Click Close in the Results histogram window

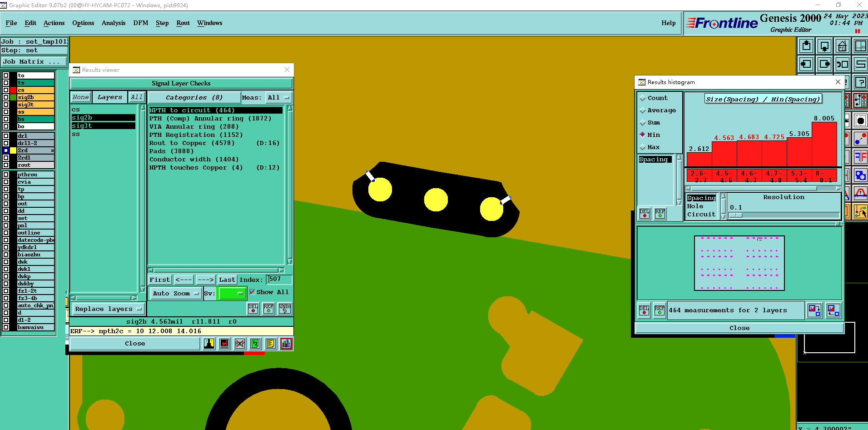[x=739, y=328]
